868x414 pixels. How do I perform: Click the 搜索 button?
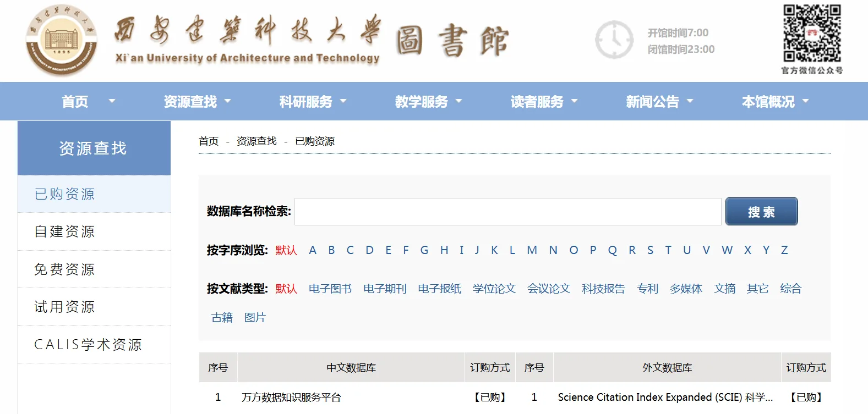(761, 212)
